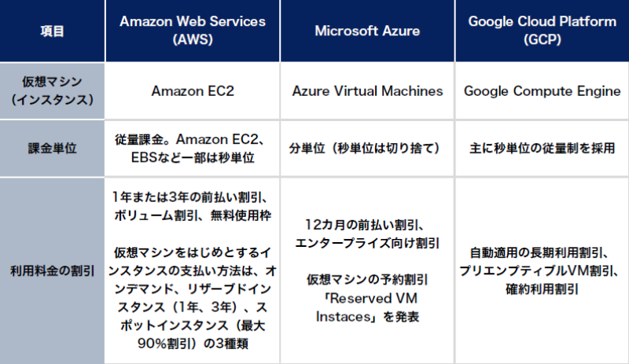The height and width of the screenshot is (364, 629).
Task: Click the Amazon EC2 cell
Action: (193, 91)
